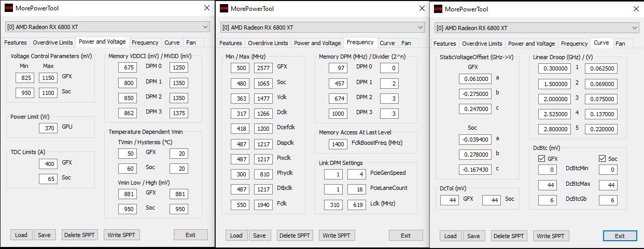Switch to Features tab in left window
Viewport: 644px width, 249px height.
(x=16, y=43)
